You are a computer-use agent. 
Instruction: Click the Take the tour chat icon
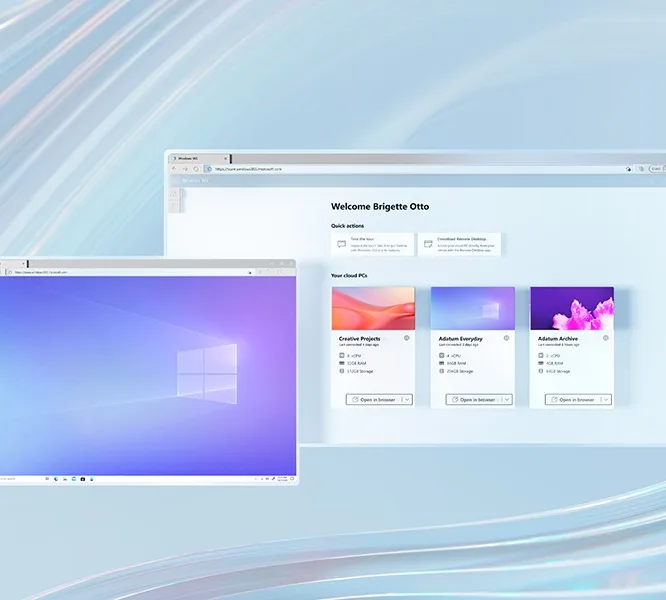click(x=341, y=244)
